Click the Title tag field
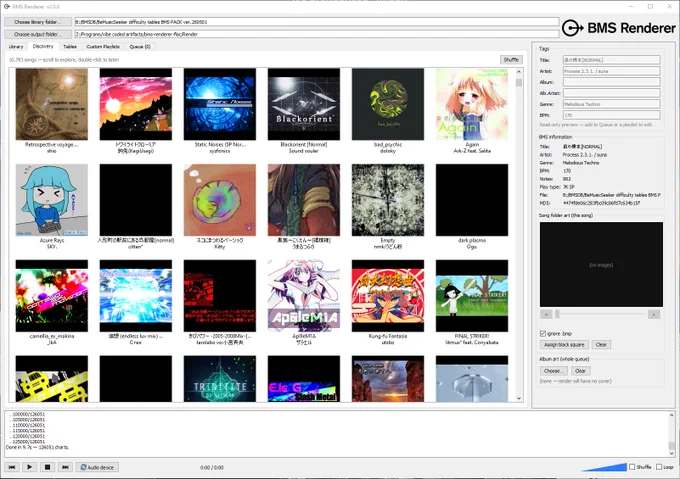This screenshot has width=680, height=479. 611,60
